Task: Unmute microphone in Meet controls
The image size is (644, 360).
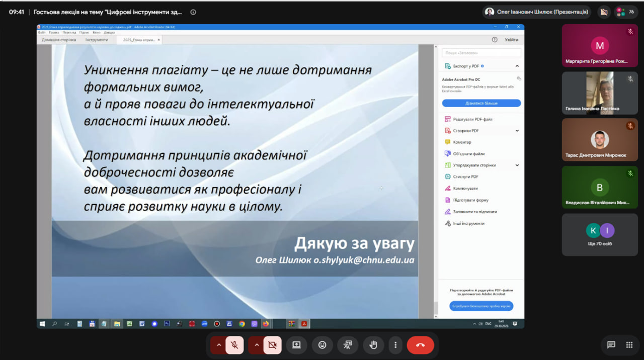Action: coord(234,345)
